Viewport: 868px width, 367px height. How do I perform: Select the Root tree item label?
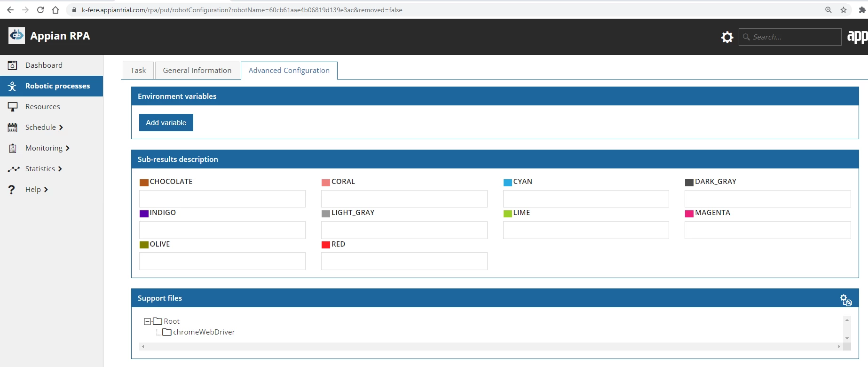[172, 321]
